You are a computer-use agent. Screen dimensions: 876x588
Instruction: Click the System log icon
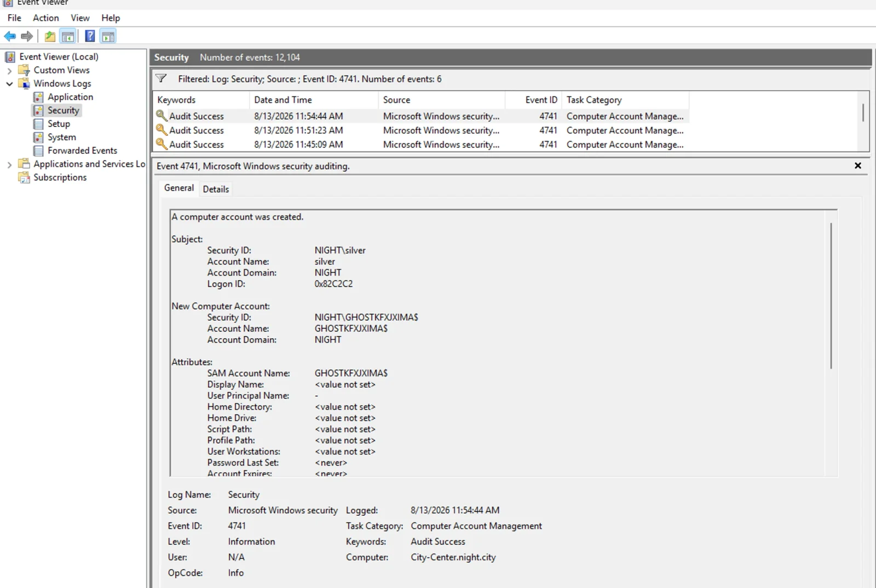38,137
